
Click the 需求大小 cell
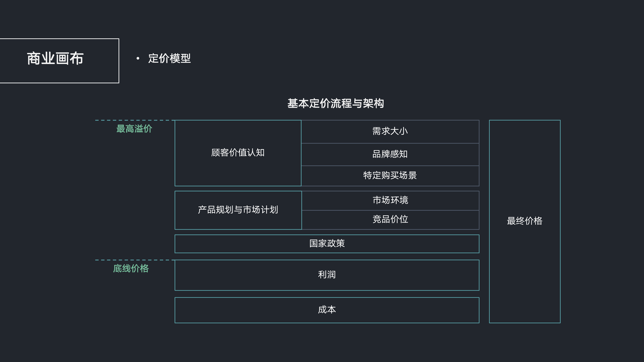(x=390, y=131)
